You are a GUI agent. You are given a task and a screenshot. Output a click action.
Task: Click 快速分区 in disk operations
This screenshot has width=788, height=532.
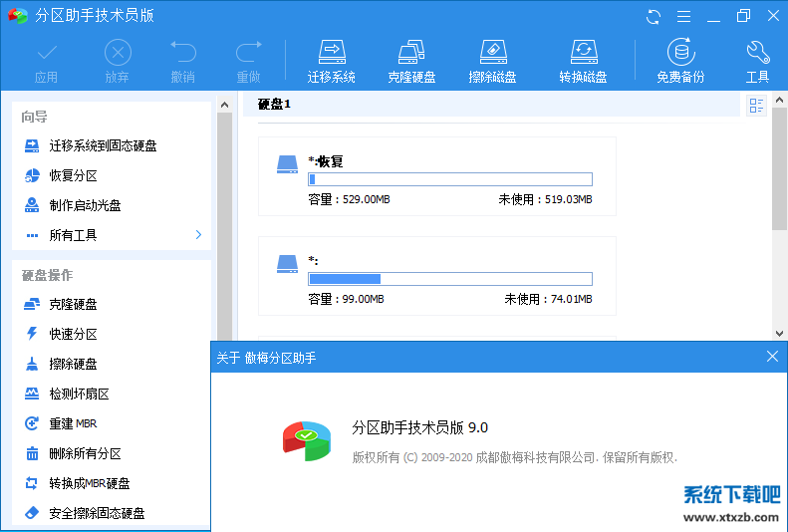point(74,334)
